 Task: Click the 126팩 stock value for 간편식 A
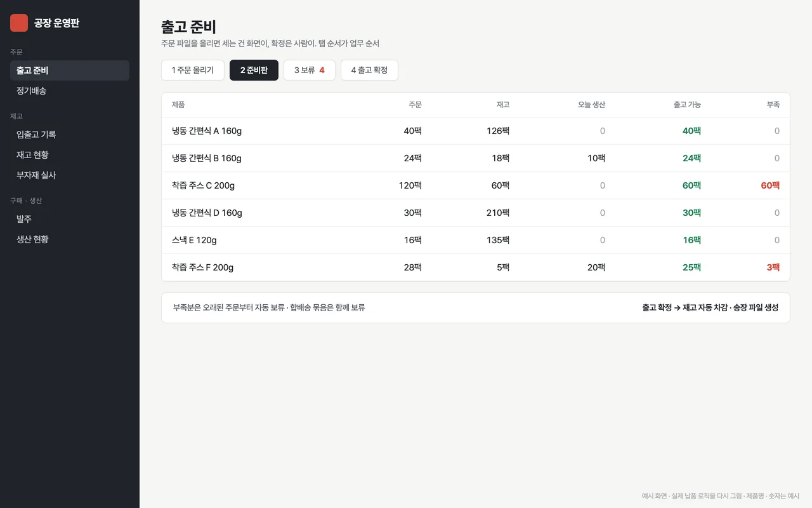tap(498, 131)
